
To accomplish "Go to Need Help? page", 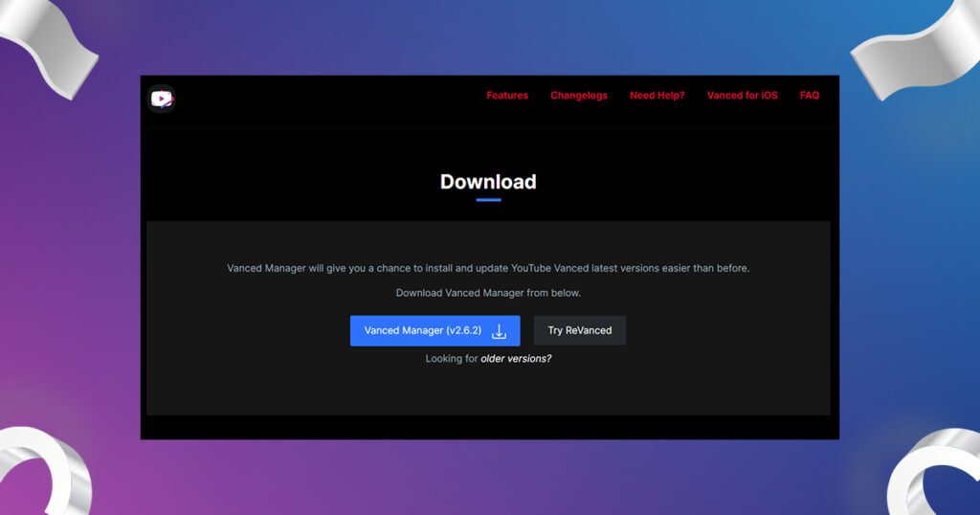I will [x=657, y=96].
